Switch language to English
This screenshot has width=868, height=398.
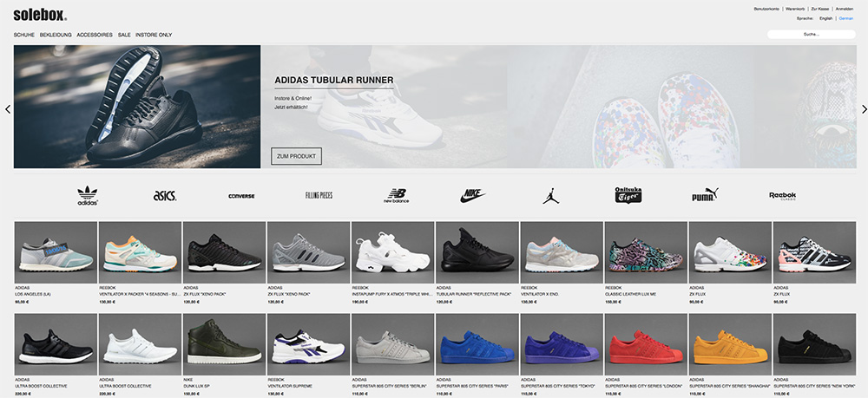tap(826, 18)
